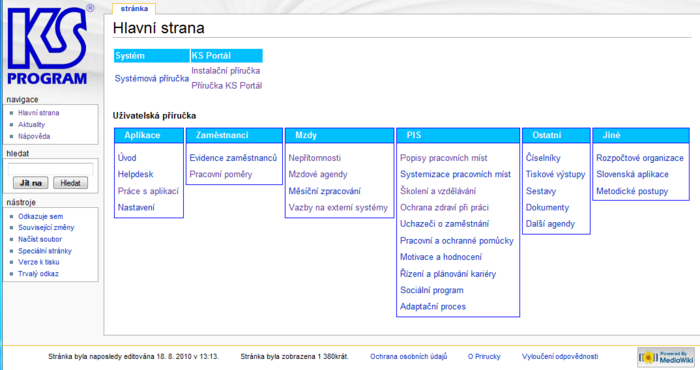Screen dimensions: 700x370
Task: Open Speciální stránky tool link
Action: (45, 251)
